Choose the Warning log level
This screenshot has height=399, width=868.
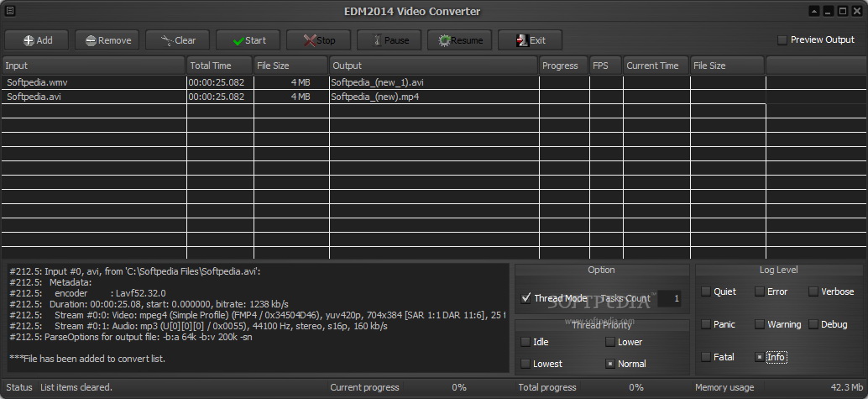tap(760, 324)
